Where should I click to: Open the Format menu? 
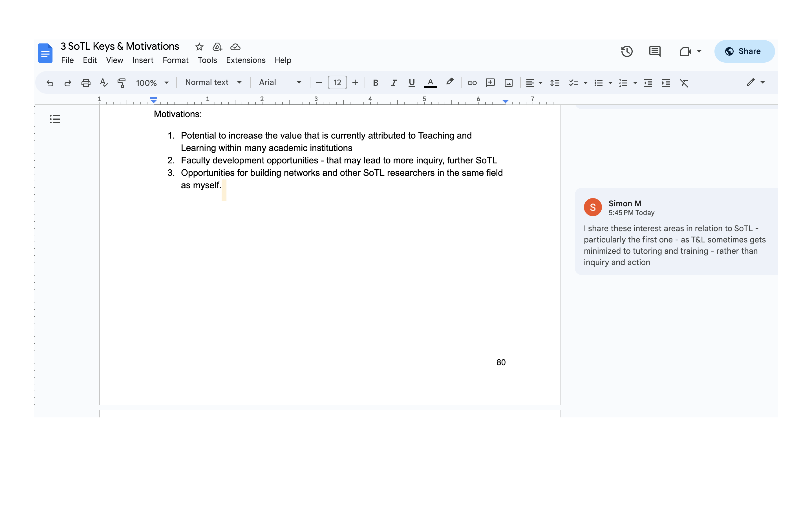point(175,60)
